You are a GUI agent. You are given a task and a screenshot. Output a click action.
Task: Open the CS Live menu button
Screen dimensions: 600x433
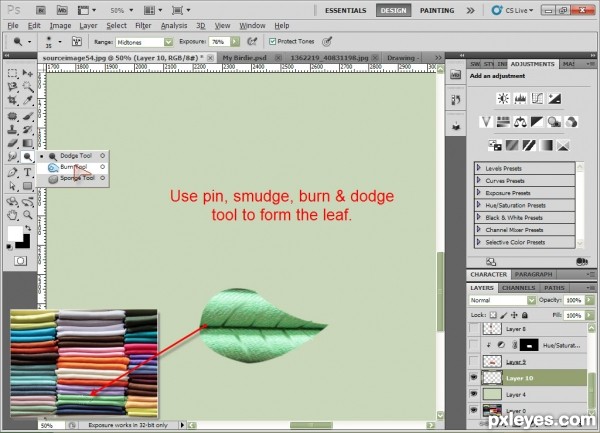(512, 10)
